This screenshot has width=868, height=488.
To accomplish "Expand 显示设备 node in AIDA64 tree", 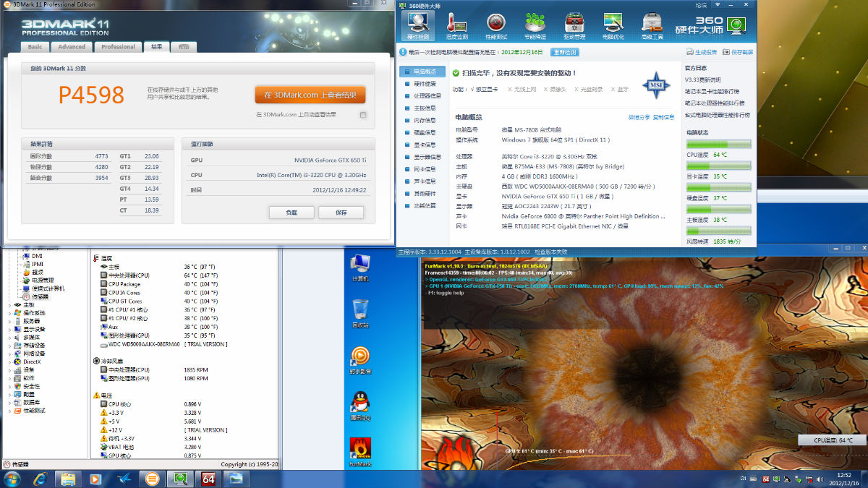I will click(x=10, y=329).
